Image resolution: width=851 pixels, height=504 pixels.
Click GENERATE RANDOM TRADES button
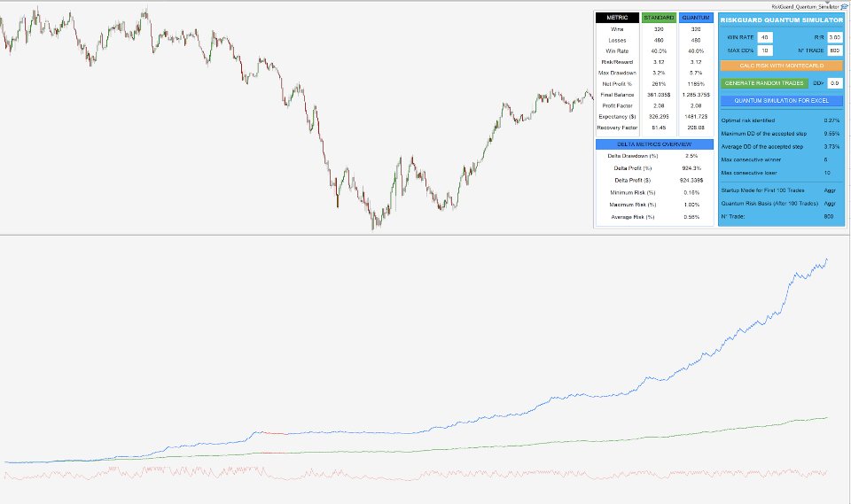click(x=763, y=82)
